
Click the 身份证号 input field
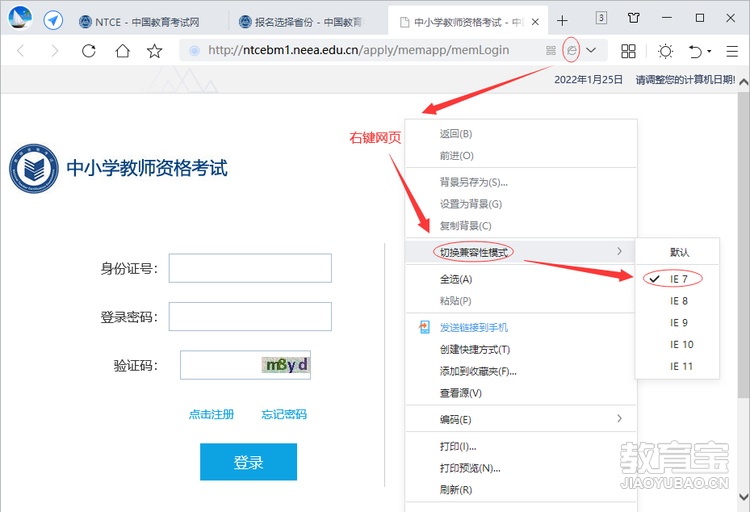(x=250, y=268)
